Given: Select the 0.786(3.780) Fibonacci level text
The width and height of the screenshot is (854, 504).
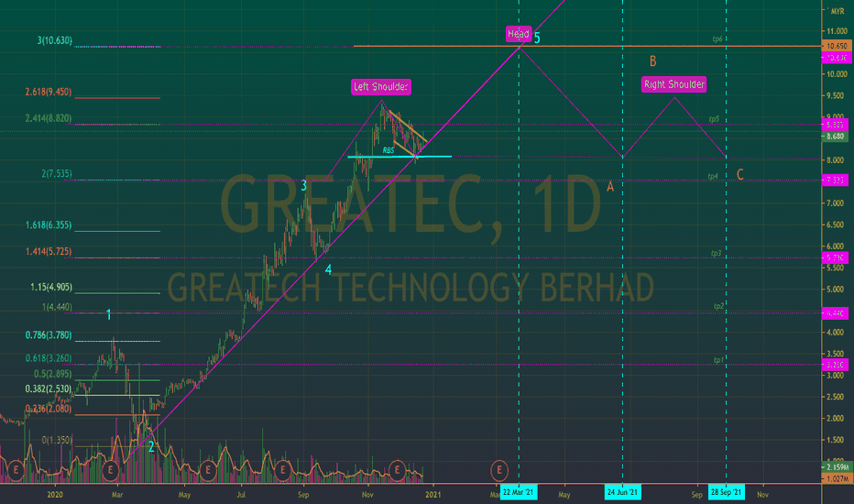Looking at the screenshot, I should pyautogui.click(x=48, y=334).
